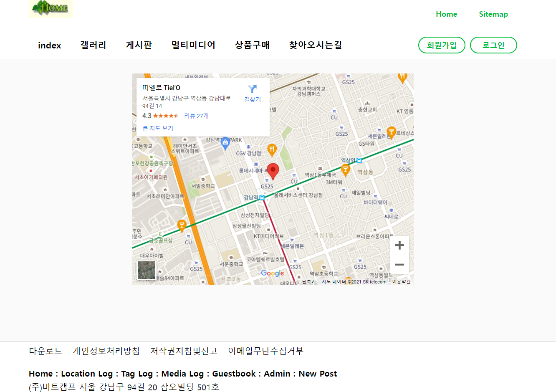The height and width of the screenshot is (392, 556).
Task: Zoom out the map with minus button
Action: pos(399,265)
